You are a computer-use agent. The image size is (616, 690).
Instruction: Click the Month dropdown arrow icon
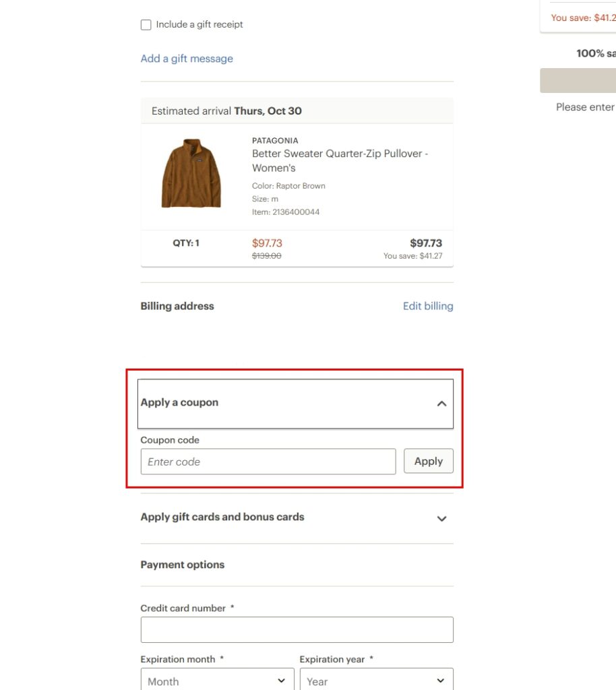(281, 681)
